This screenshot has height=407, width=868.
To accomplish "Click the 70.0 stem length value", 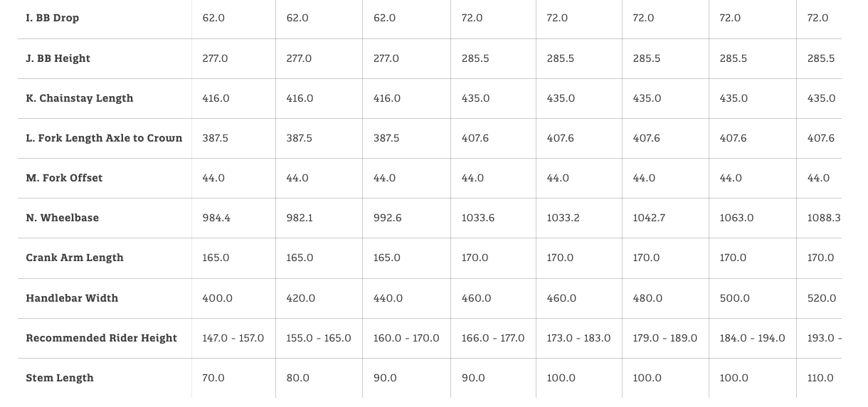I will pos(213,378).
